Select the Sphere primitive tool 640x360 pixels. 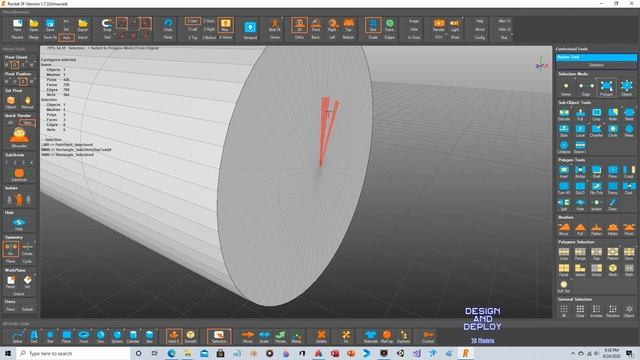tap(117, 336)
